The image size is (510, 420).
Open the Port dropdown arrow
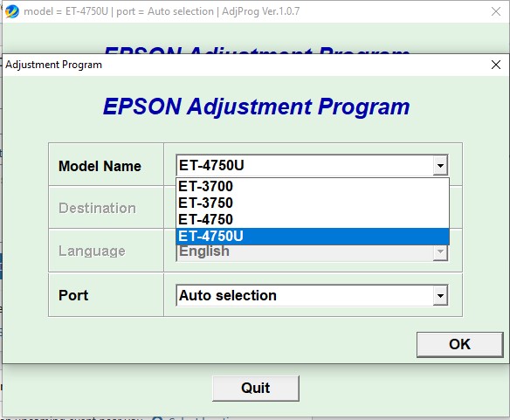tap(440, 296)
